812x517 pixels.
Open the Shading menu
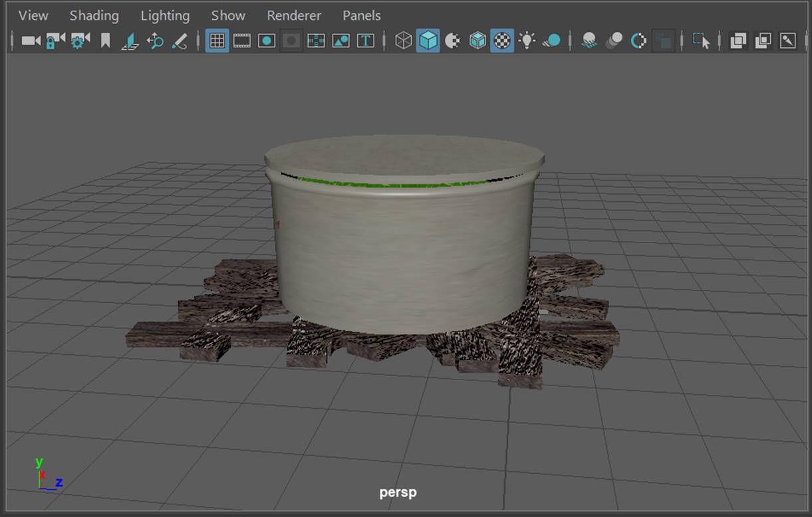94,15
